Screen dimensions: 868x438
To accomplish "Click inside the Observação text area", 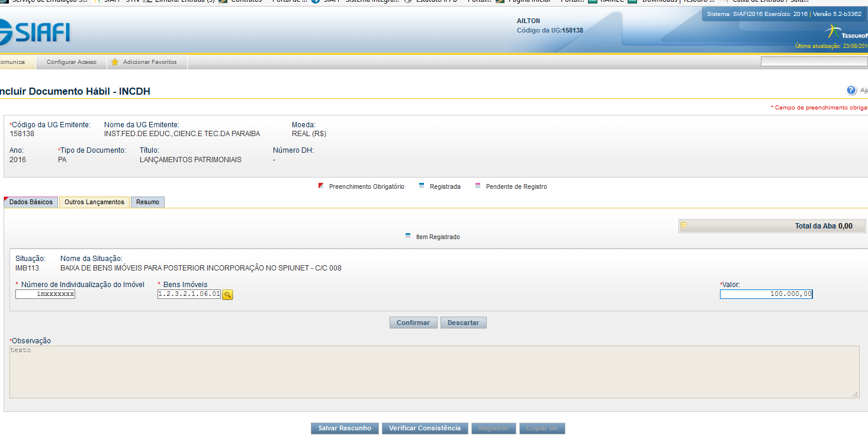I will pyautogui.click(x=434, y=372).
